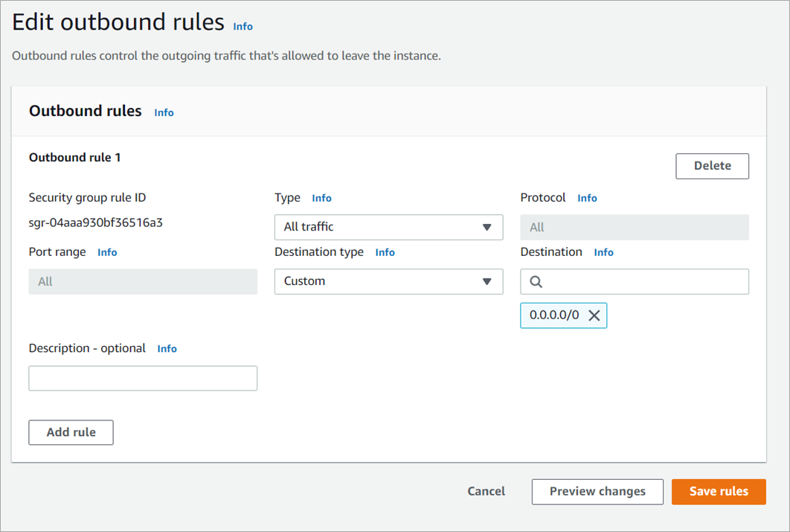Open the Type dropdown arrow
The image size is (790, 532).
[486, 228]
